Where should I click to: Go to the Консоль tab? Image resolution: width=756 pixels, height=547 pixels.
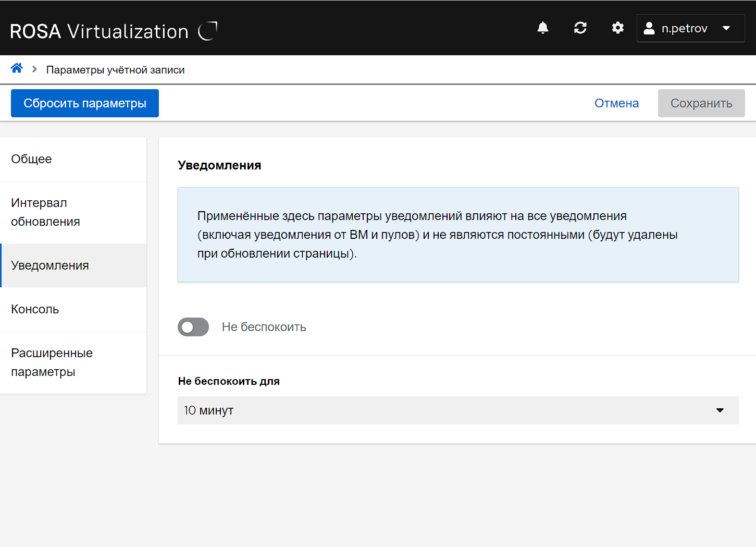pyautogui.click(x=73, y=309)
